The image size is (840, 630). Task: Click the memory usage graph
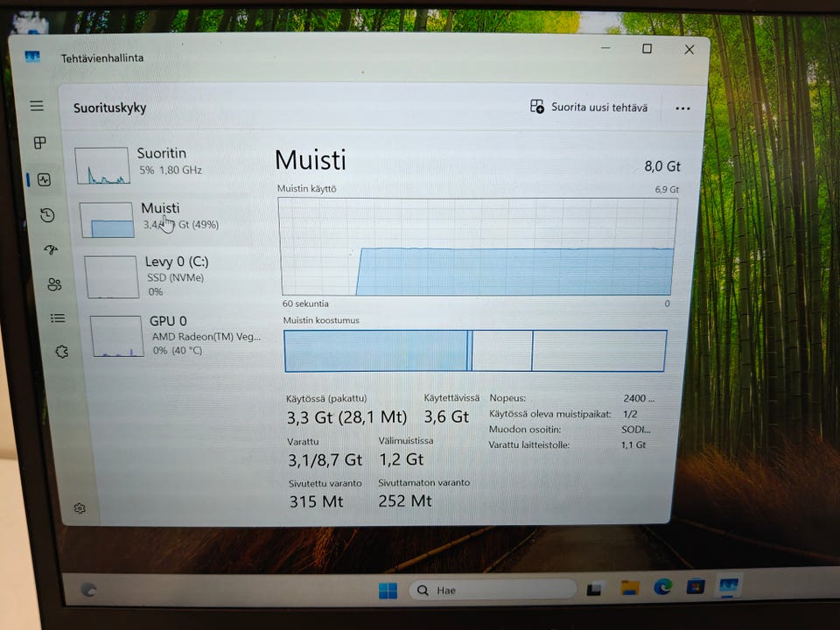click(x=478, y=247)
